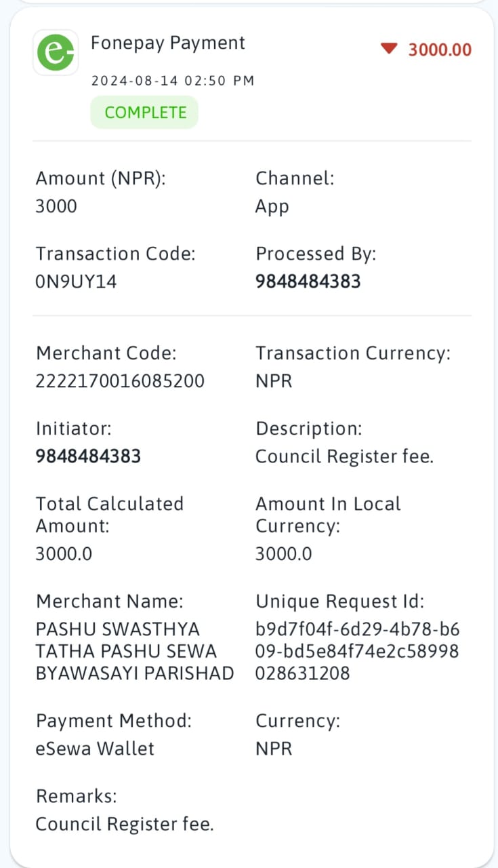Tap the Transaction Code 0N9UY14
Viewport: 498px width, 868px height.
click(x=76, y=282)
